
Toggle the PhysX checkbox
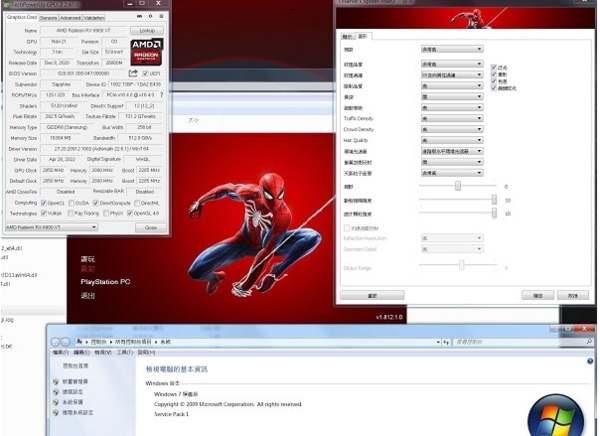[106, 213]
